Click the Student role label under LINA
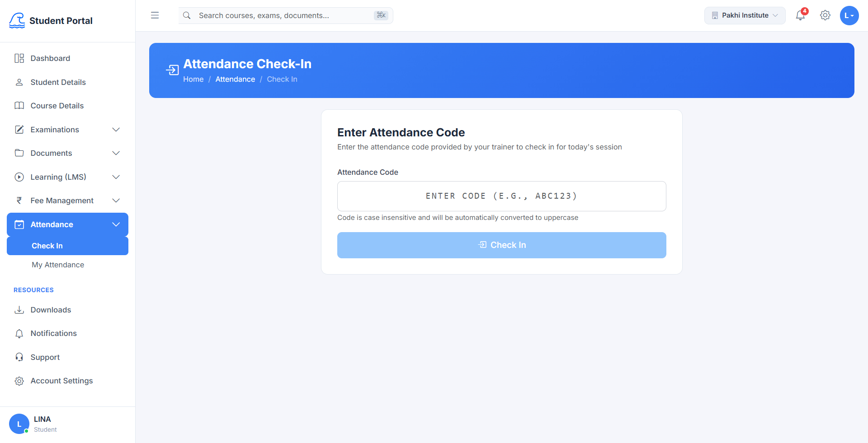868x443 pixels. coord(45,429)
